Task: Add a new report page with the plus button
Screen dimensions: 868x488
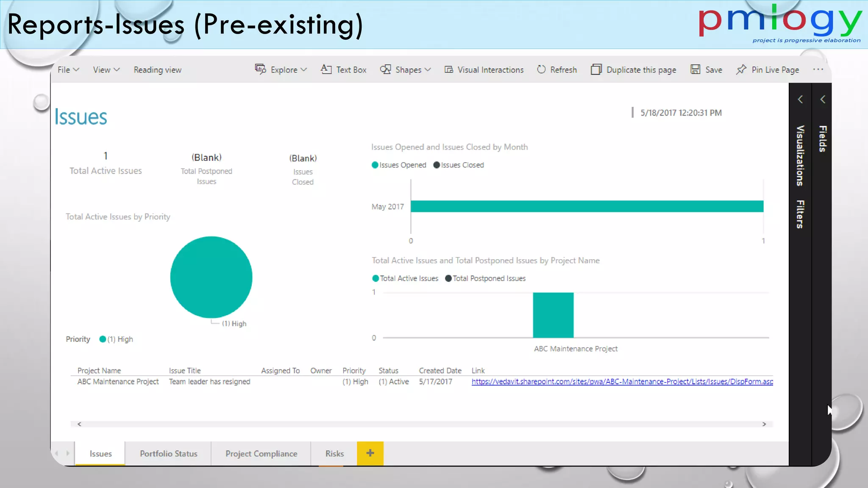Action: (x=370, y=453)
